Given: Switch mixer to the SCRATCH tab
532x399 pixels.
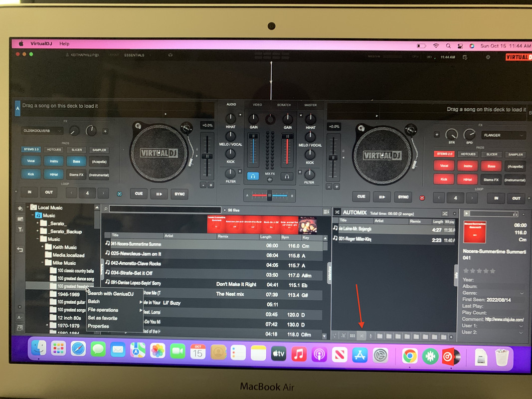Looking at the screenshot, I should [284, 105].
